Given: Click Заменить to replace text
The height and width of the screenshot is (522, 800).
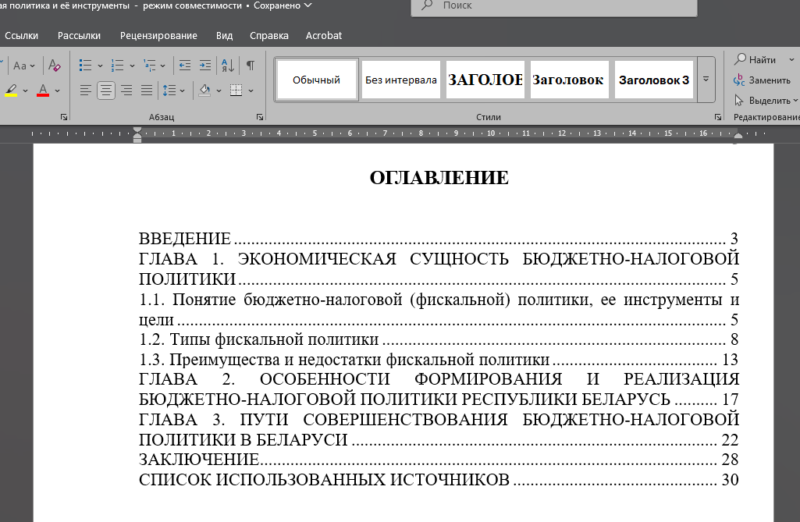Looking at the screenshot, I should 762,80.
